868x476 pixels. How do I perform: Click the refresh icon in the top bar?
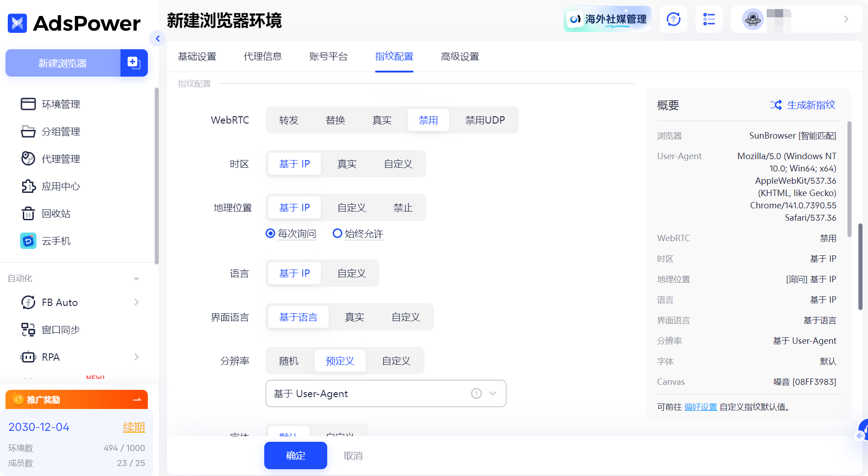(x=673, y=19)
